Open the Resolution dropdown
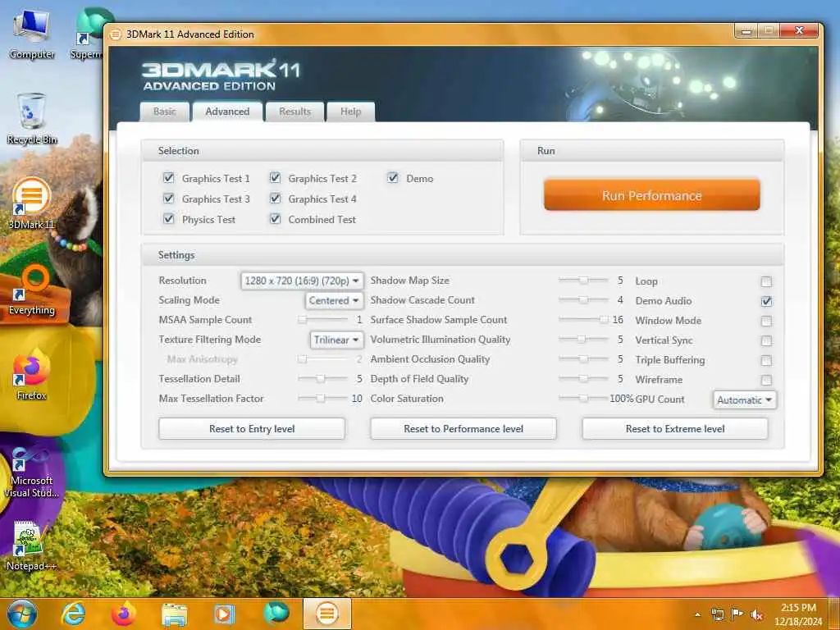This screenshot has height=630, width=840. coord(302,281)
